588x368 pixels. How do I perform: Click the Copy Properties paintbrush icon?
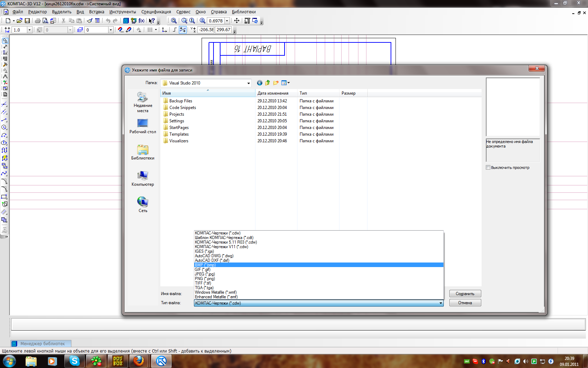pyautogui.click(x=90, y=21)
